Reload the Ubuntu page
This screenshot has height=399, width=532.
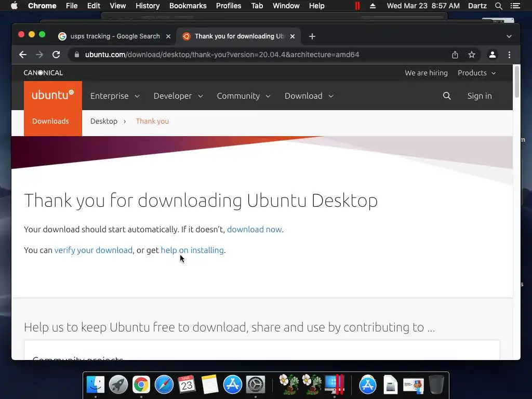[x=56, y=55]
